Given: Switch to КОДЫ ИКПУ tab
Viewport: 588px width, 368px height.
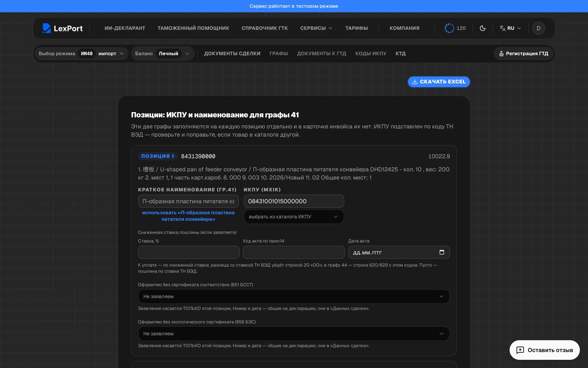Looking at the screenshot, I should [x=371, y=54].
